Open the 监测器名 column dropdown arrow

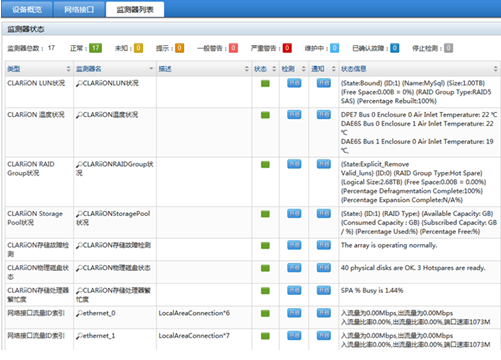click(x=151, y=69)
